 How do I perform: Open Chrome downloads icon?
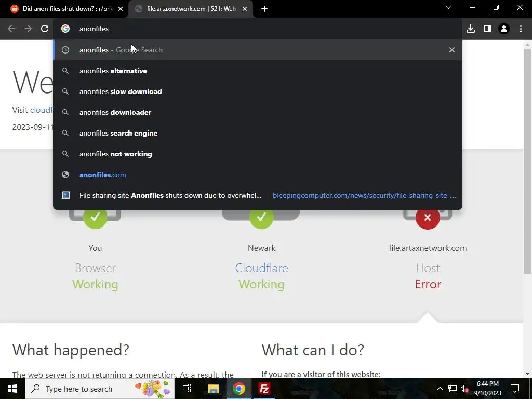[x=470, y=29]
